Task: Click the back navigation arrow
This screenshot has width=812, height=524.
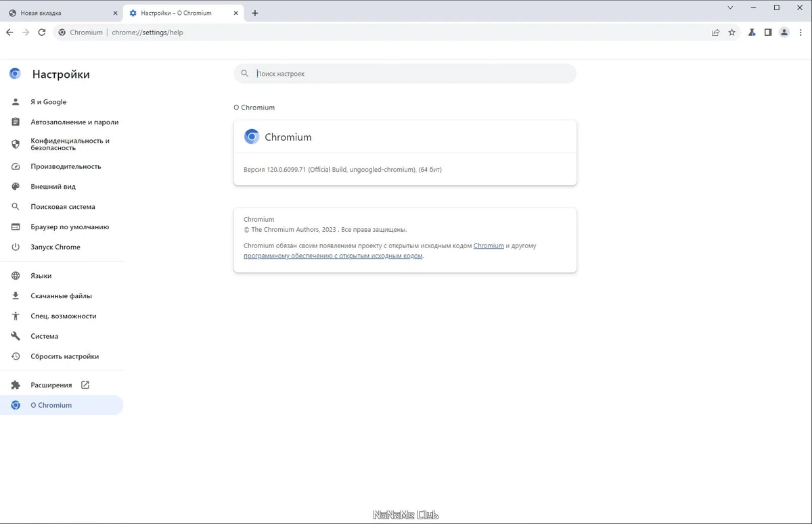Action: point(9,32)
